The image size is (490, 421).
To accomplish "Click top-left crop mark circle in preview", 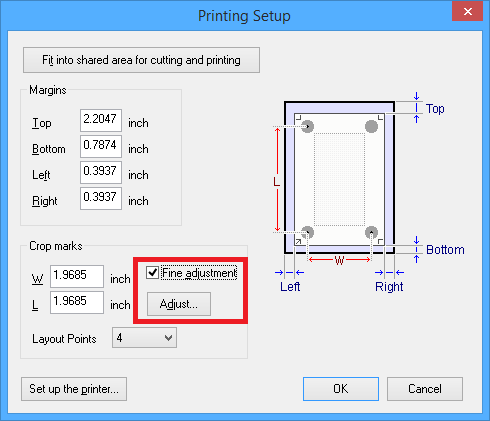I will (308, 126).
